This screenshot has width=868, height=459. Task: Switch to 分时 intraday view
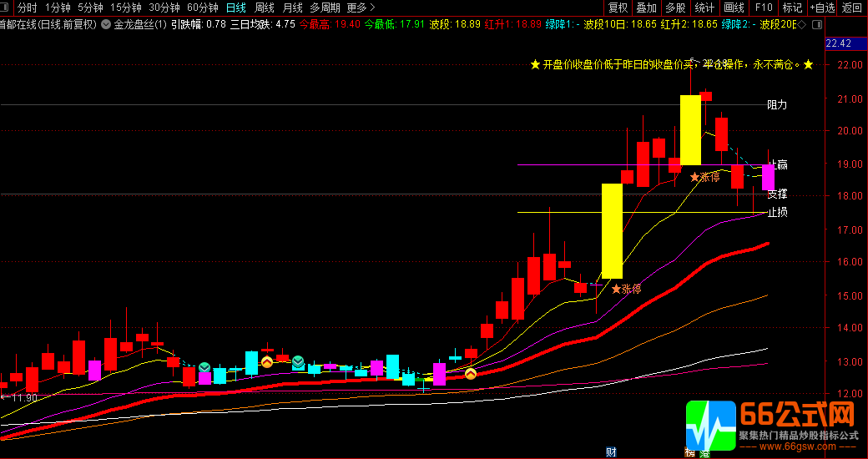point(27,8)
